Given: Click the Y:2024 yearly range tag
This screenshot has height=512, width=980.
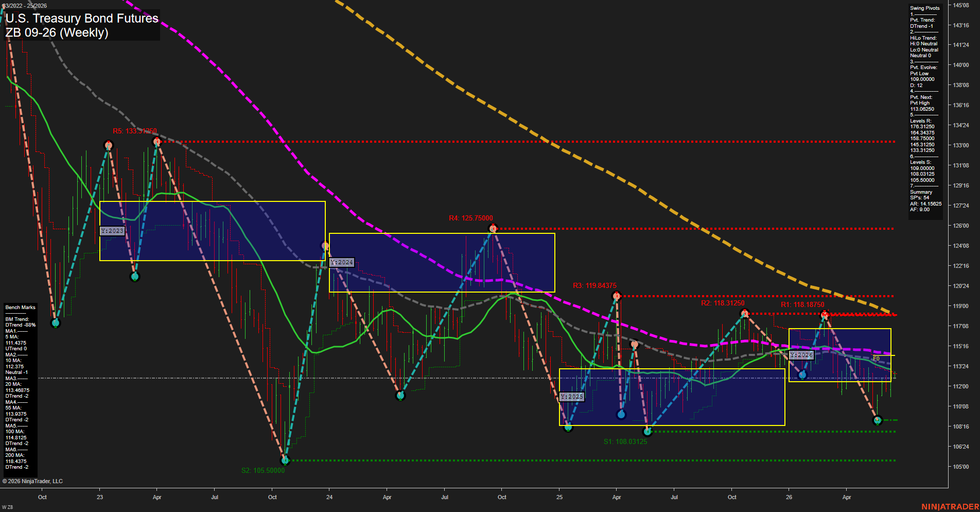Looking at the screenshot, I should click(x=342, y=263).
